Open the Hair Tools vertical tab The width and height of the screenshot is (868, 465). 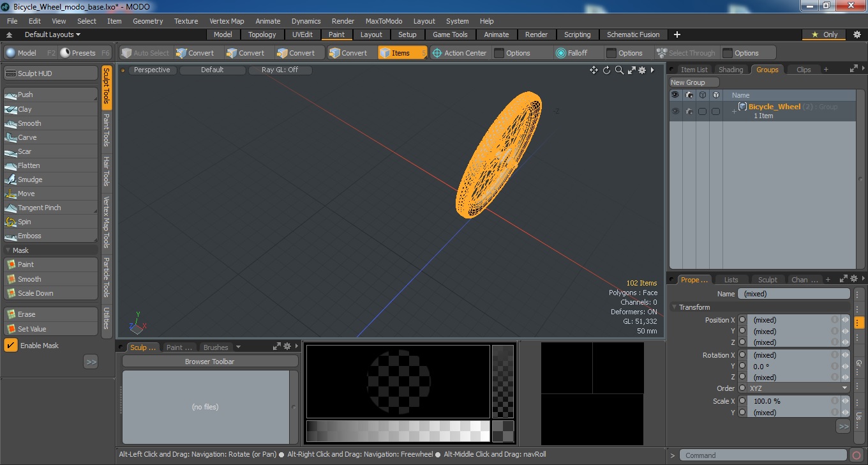(107, 171)
